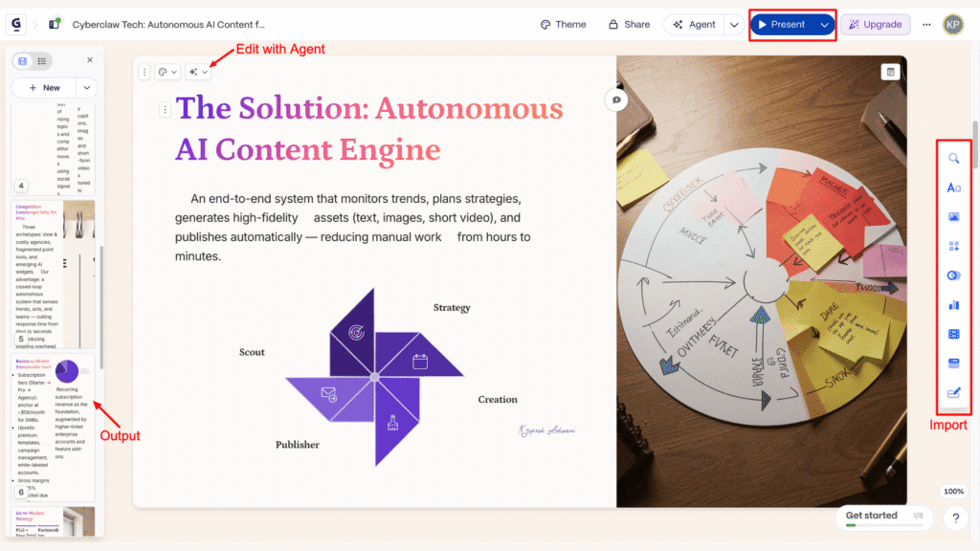Click the Share button
The width and height of the screenshot is (980, 551).
coord(629,24)
